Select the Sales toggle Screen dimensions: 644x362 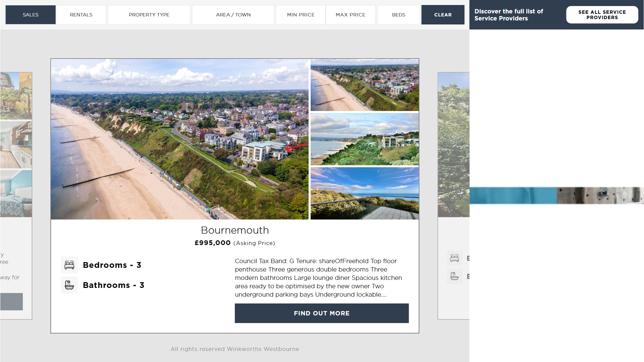[31, 15]
